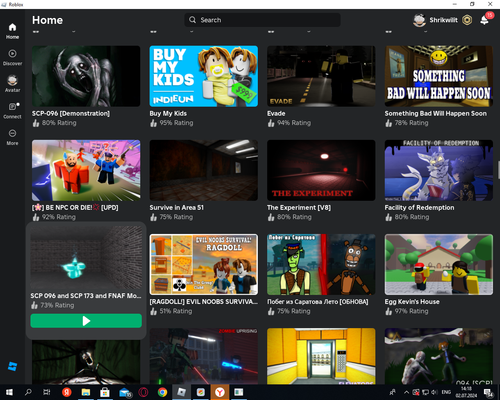This screenshot has width=500, height=400.
Task: Click The Experiment [V8] title
Action: [x=299, y=207]
